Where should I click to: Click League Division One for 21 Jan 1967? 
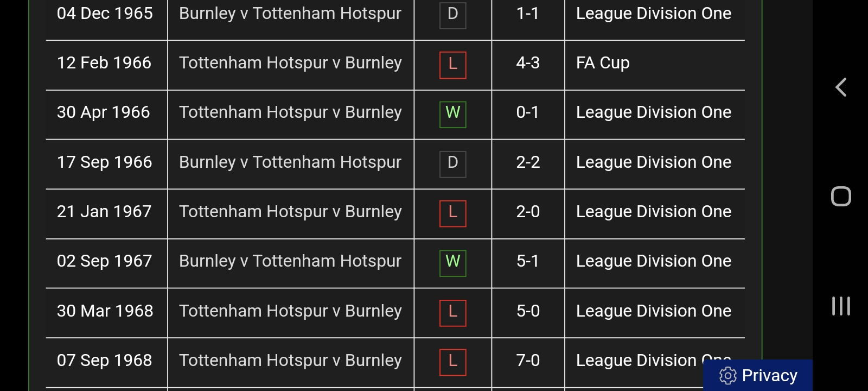coord(654,212)
